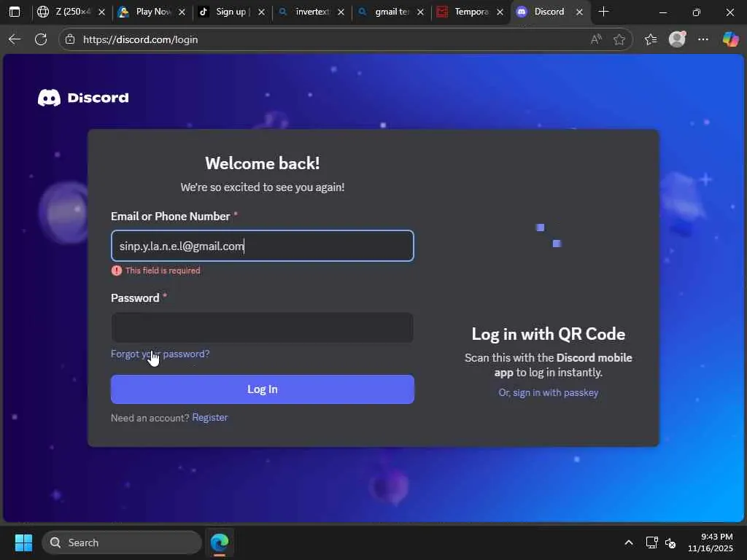Image resolution: width=747 pixels, height=560 pixels.
Task: Add this page to favorites star
Action: 619,39
